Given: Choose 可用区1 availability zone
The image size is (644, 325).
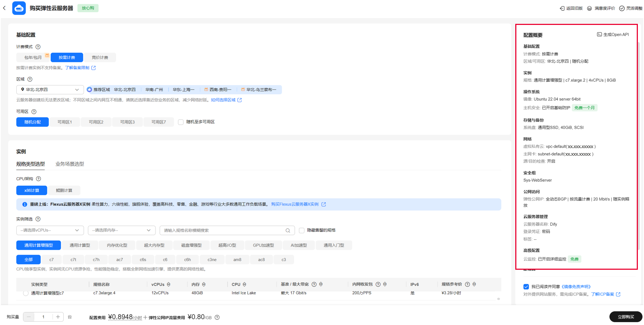Looking at the screenshot, I should (x=65, y=122).
